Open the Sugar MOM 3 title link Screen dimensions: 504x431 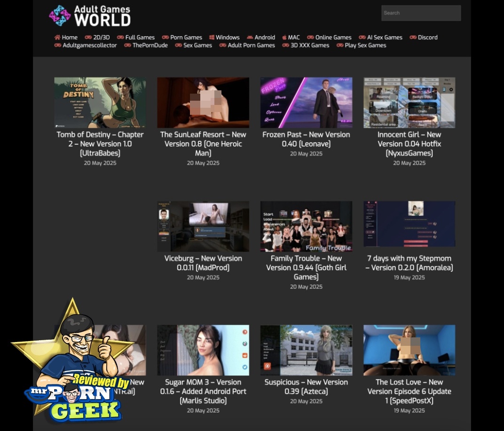pos(203,391)
